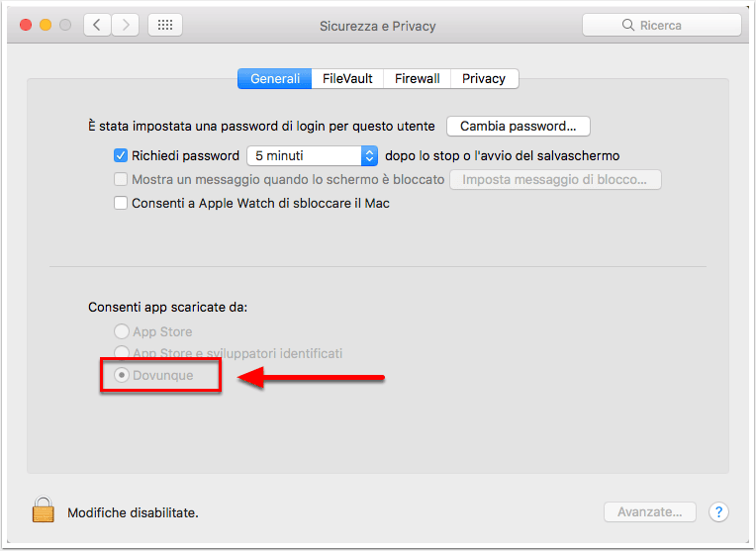Toggle the Richiedi password checkbox
This screenshot has height=551, width=756.
[x=121, y=155]
